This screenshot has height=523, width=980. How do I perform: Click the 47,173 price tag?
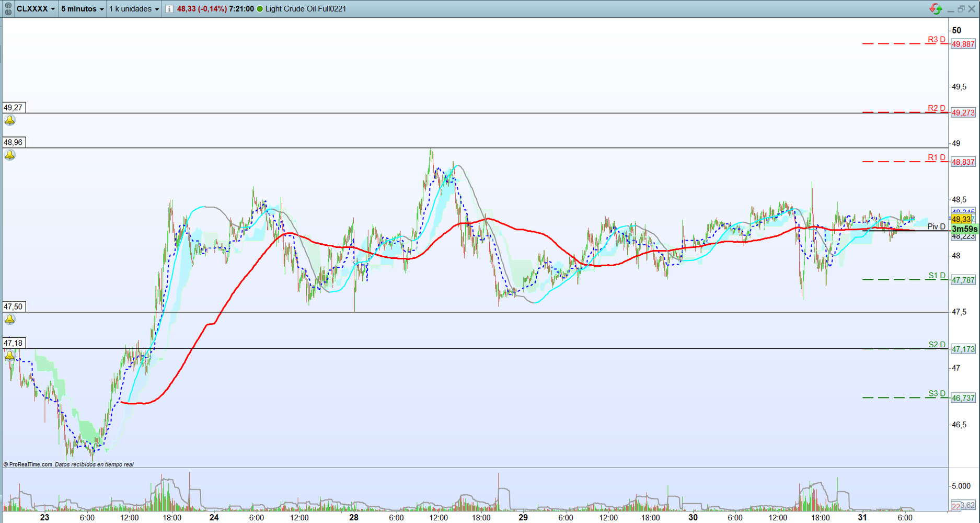(x=963, y=349)
